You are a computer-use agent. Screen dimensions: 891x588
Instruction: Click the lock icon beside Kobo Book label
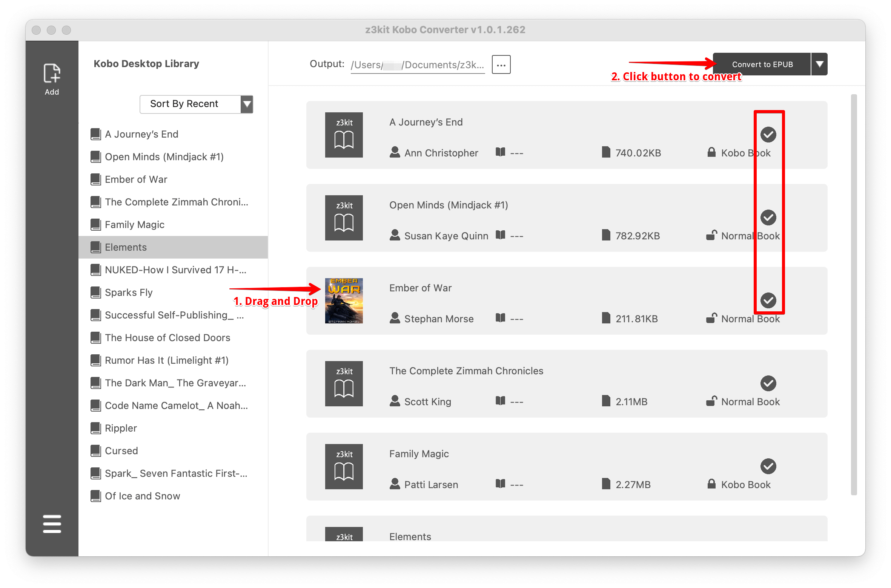(x=712, y=153)
